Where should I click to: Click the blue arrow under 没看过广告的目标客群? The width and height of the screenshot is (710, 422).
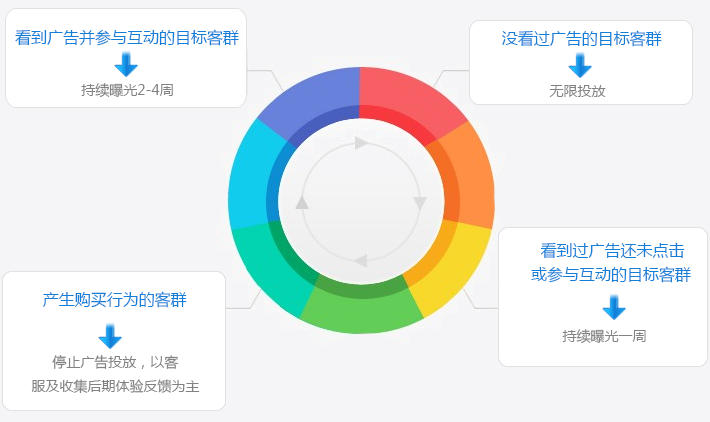pyautogui.click(x=580, y=65)
